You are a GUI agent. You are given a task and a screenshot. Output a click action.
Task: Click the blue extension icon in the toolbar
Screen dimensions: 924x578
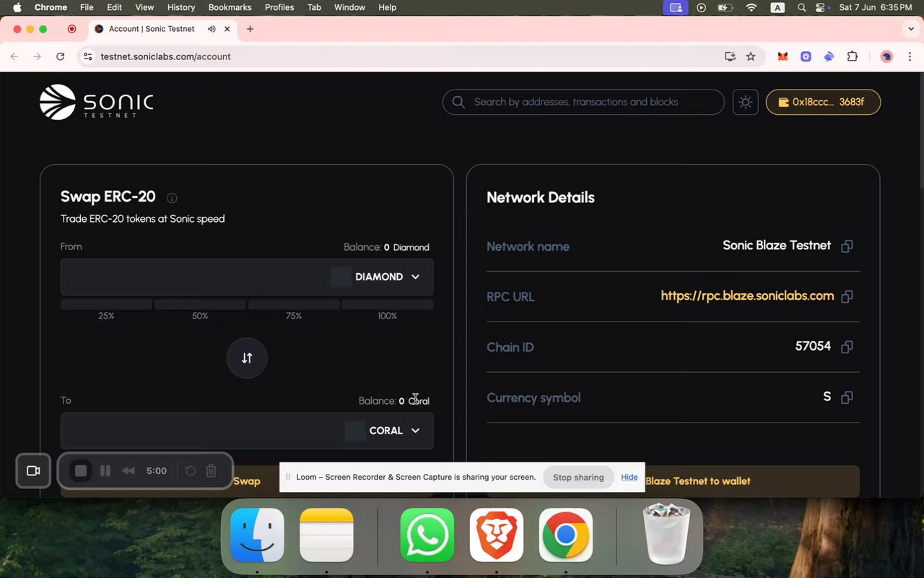coord(829,56)
